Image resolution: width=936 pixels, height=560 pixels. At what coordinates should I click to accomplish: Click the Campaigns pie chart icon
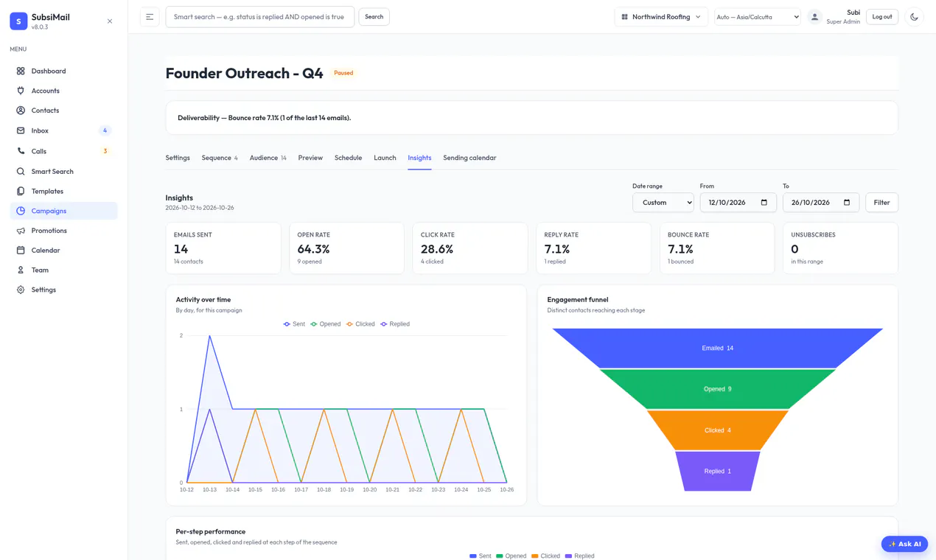tap(21, 211)
